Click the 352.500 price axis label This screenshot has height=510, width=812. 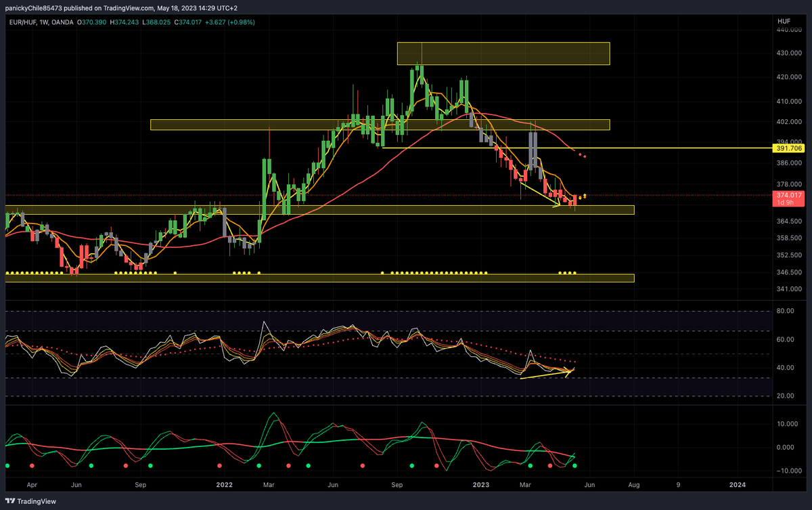pyautogui.click(x=788, y=255)
